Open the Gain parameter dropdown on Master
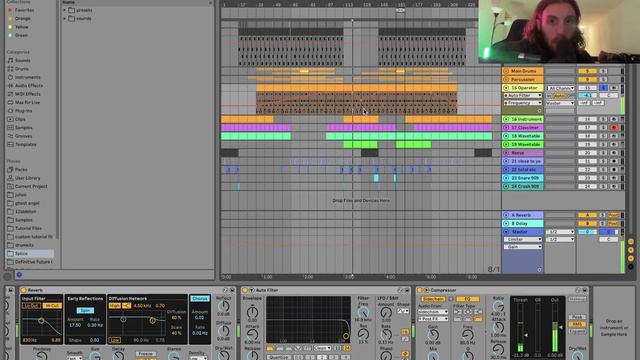The height and width of the screenshot is (360, 640). pyautogui.click(x=523, y=247)
